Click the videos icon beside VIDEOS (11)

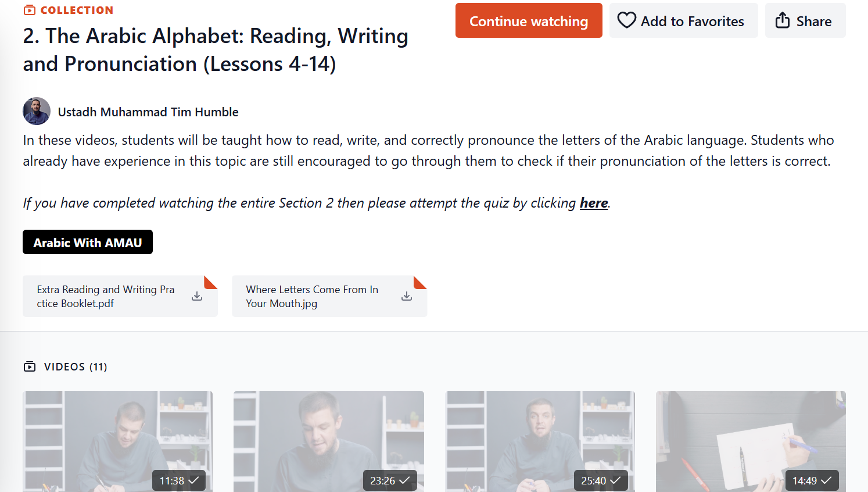[x=30, y=366]
